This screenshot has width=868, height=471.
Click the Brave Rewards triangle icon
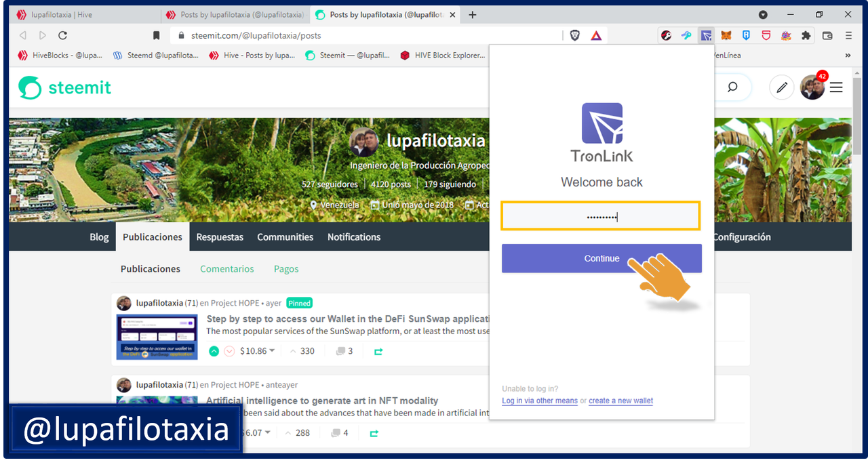click(596, 35)
